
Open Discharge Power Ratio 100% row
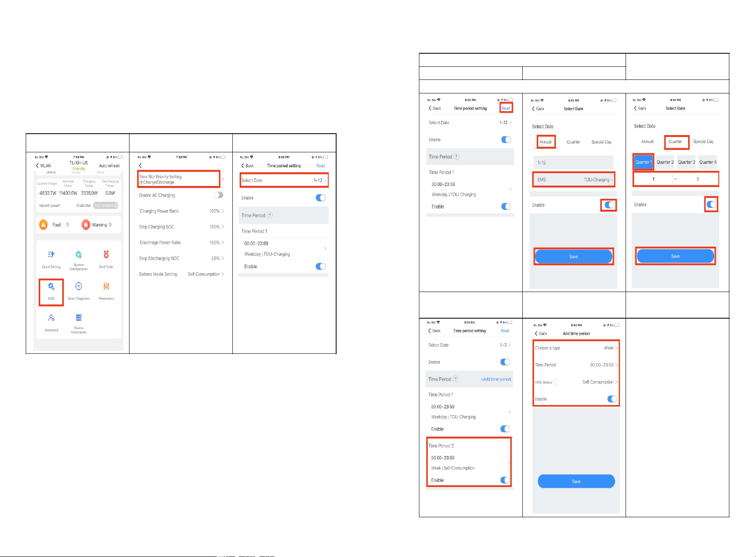pyautogui.click(x=181, y=243)
